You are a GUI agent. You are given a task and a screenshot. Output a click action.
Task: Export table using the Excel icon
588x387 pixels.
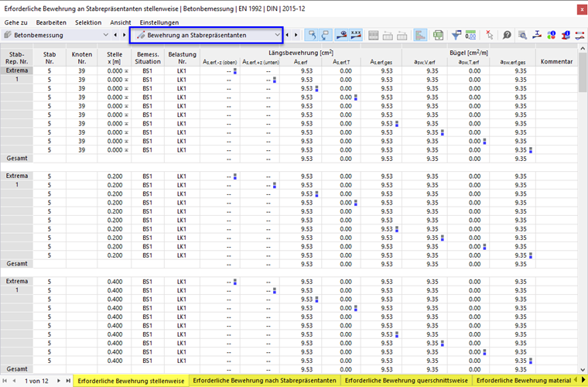[x=438, y=36]
